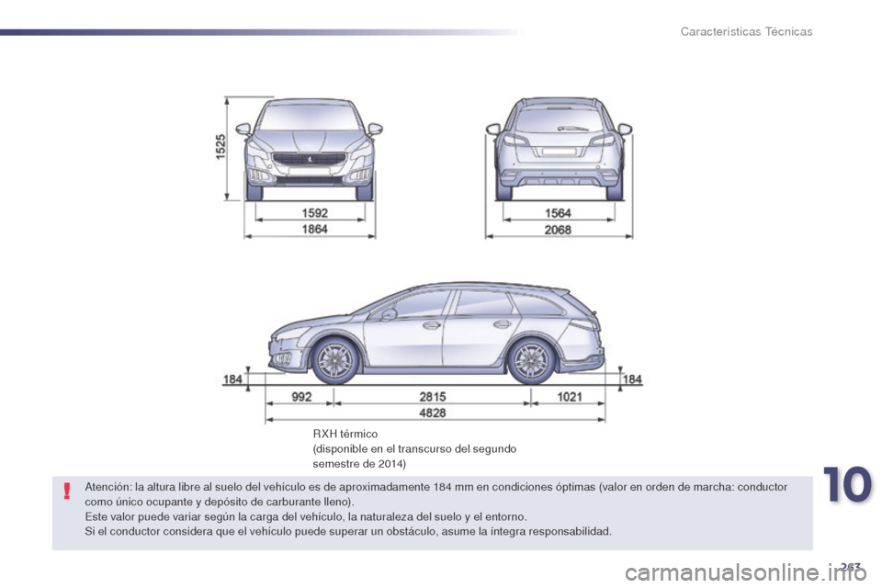This screenshot has height=588, width=882.
Task: Click the "Características Técnicas" header text
Action: [x=746, y=31]
